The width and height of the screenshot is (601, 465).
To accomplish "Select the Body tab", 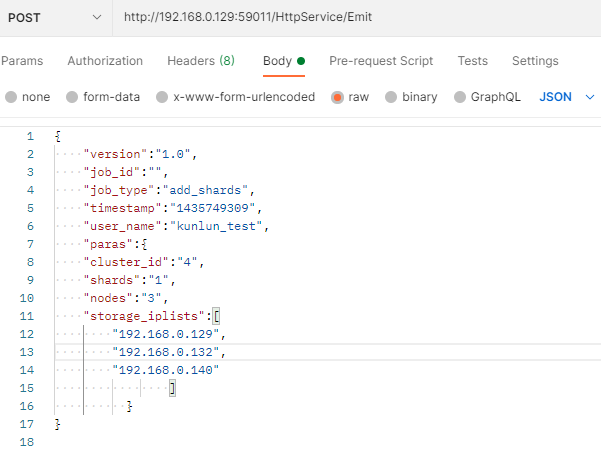I will pyautogui.click(x=277, y=61).
